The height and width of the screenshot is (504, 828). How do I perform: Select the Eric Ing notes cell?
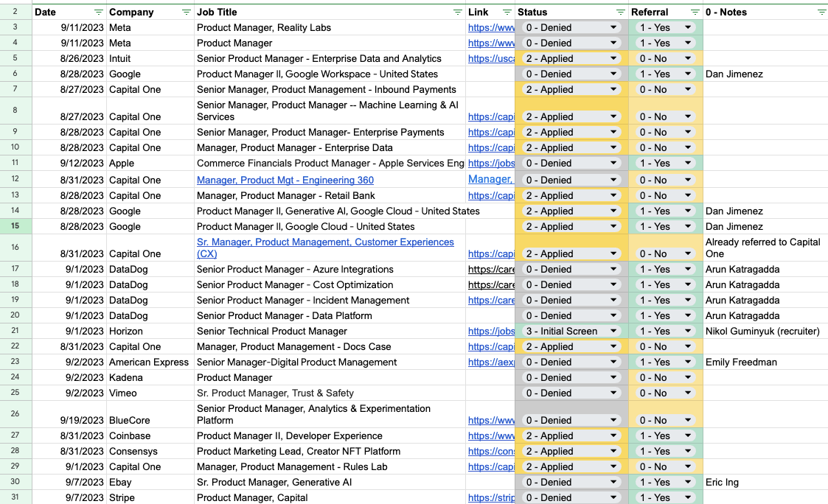click(x=765, y=483)
